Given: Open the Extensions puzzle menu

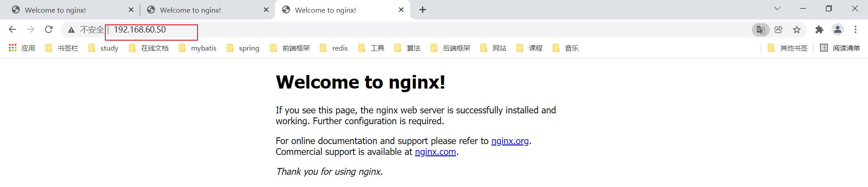Looking at the screenshot, I should [x=819, y=29].
